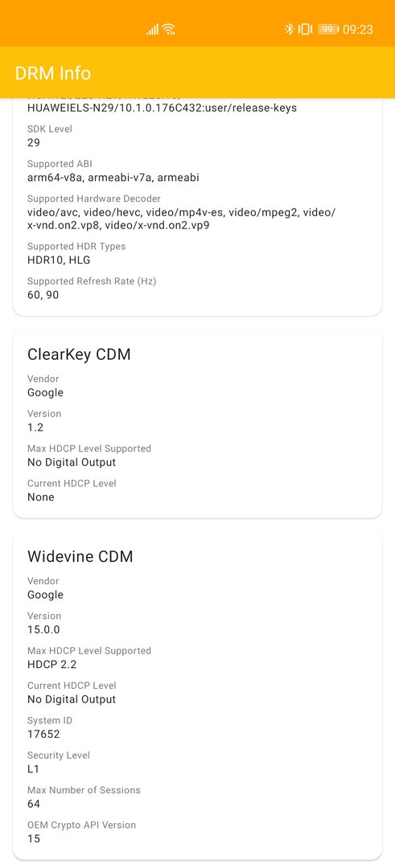Screen dimensions: 395x868
Task: Open the Widevine CDM card heading
Action: (80, 556)
